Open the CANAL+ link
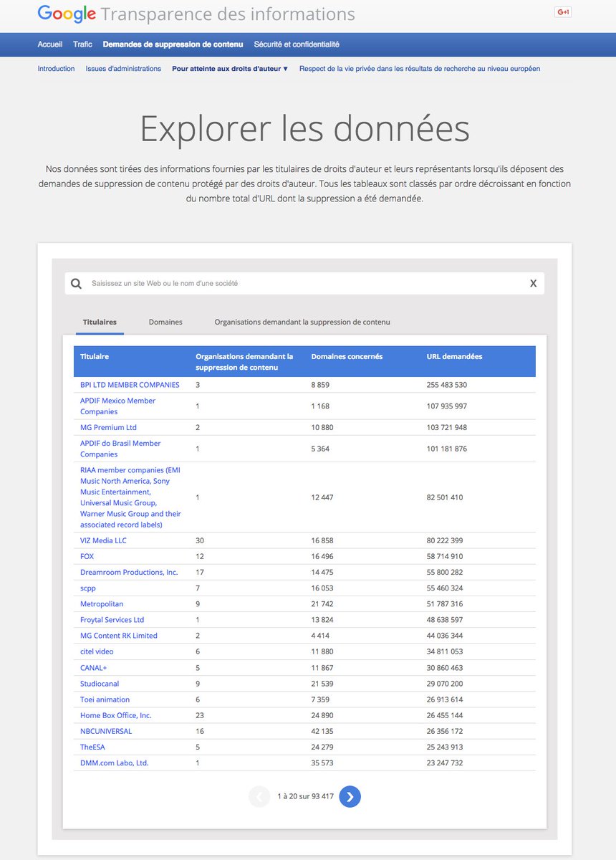 [x=93, y=667]
